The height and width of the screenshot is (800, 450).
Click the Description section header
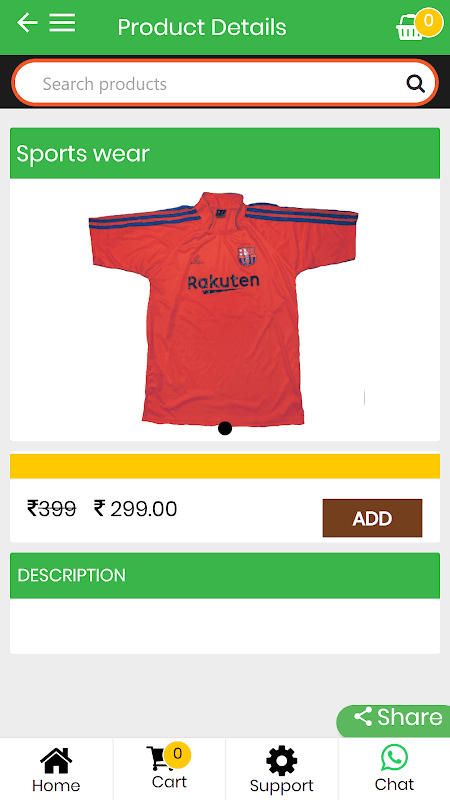click(x=225, y=576)
